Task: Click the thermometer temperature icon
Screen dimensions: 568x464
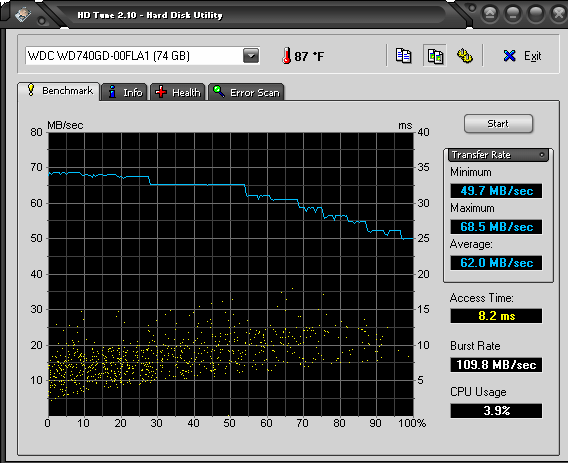Action: [286, 56]
